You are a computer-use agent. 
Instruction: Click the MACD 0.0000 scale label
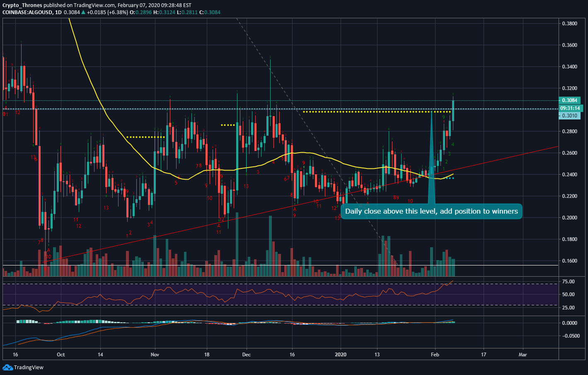click(569, 323)
